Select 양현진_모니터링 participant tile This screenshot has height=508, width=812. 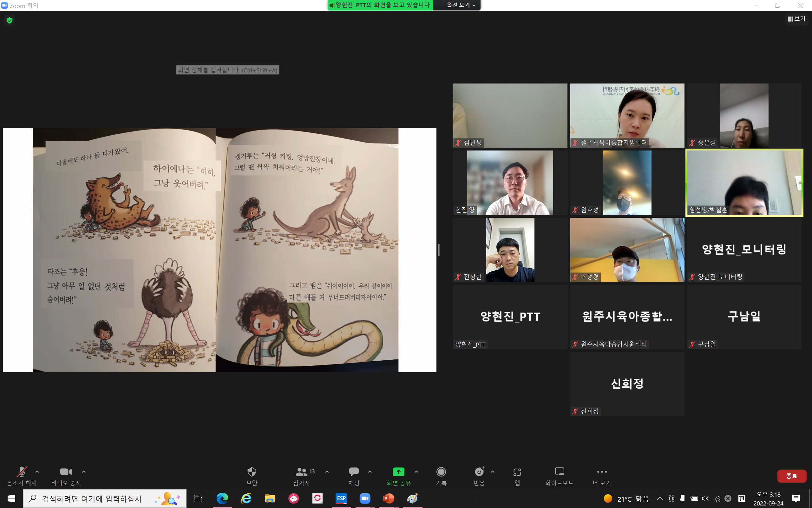(x=744, y=250)
